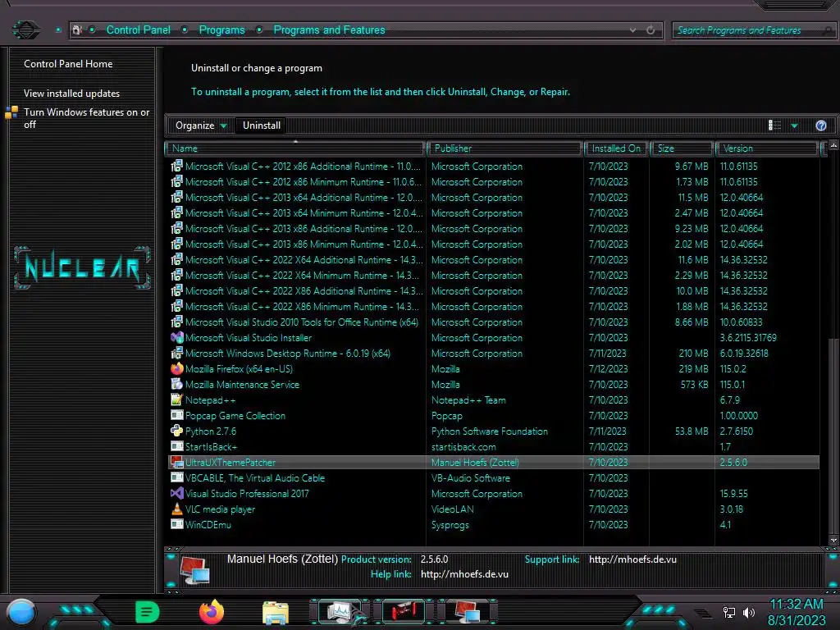The height and width of the screenshot is (630, 840).
Task: Click the Notepad++ program icon
Action: click(x=177, y=399)
